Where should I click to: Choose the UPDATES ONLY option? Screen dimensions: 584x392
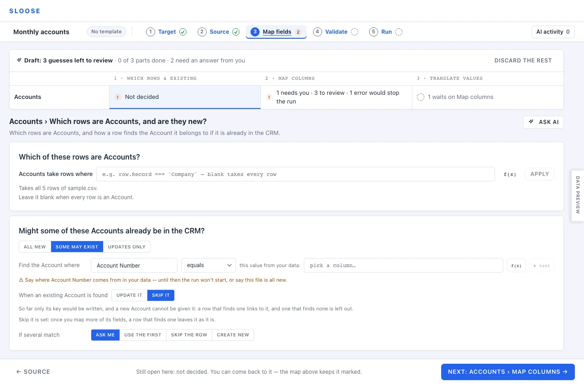coord(127,247)
